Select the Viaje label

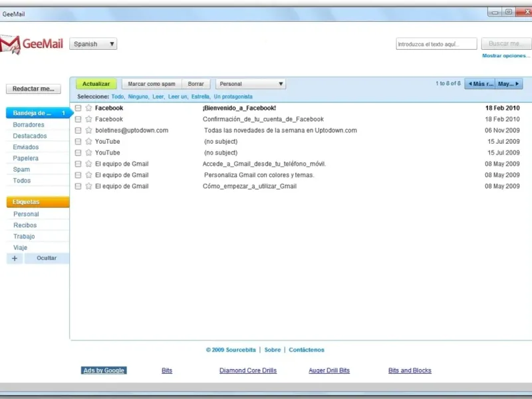(21, 247)
